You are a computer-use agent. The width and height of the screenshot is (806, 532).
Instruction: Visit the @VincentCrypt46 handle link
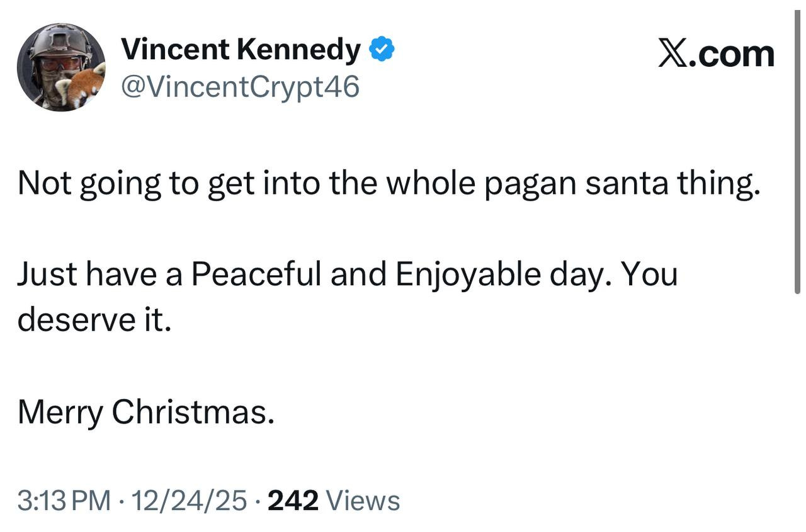(x=240, y=86)
